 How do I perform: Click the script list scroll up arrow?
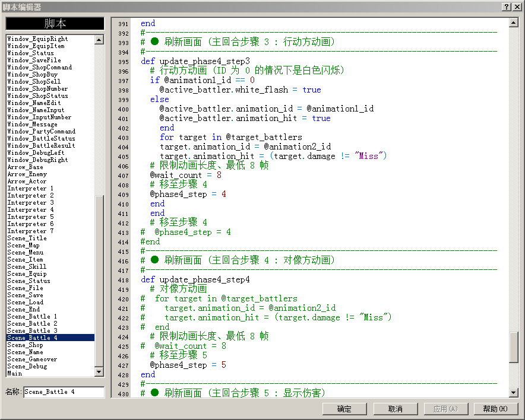pos(99,40)
